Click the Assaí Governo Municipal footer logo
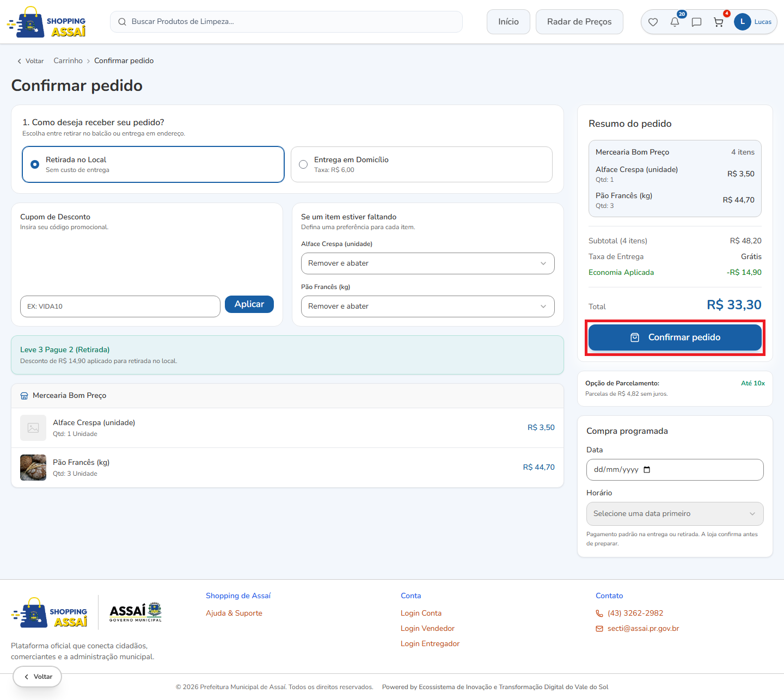The height and width of the screenshot is (700, 784). (x=136, y=612)
